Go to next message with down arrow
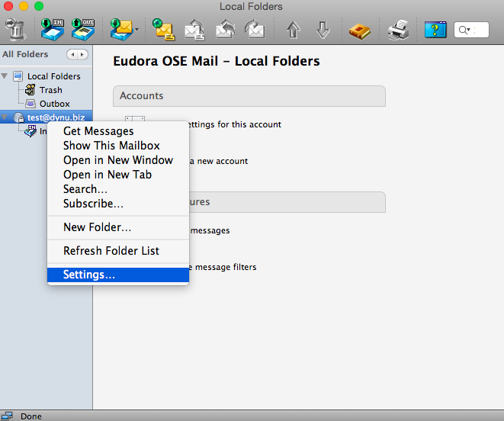The width and height of the screenshot is (504, 421). [x=323, y=30]
